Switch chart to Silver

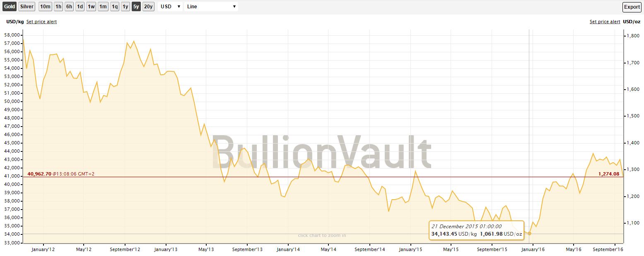coord(27,7)
